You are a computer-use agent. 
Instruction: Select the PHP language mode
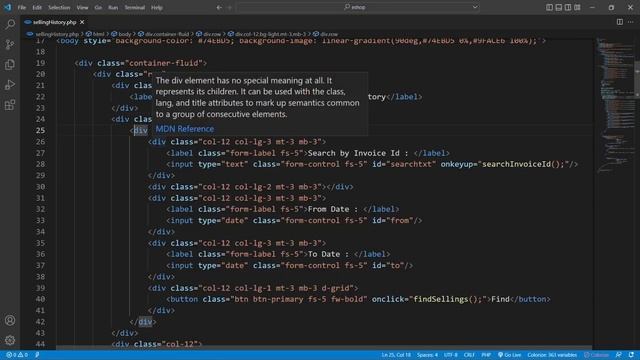(486, 355)
